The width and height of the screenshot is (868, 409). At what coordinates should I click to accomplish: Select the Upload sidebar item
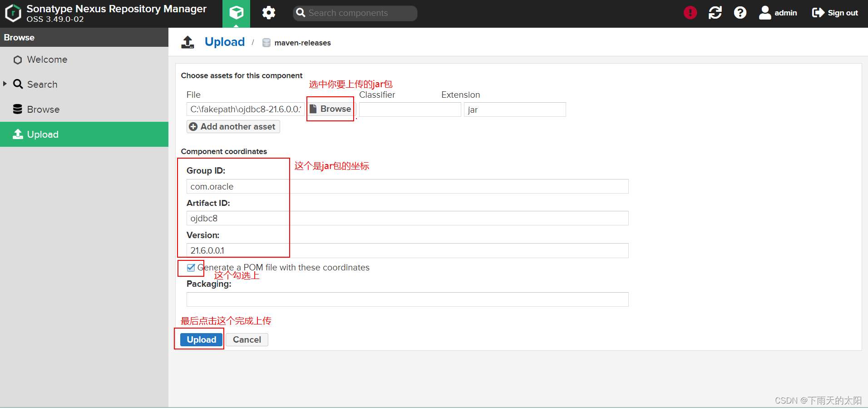pos(84,134)
